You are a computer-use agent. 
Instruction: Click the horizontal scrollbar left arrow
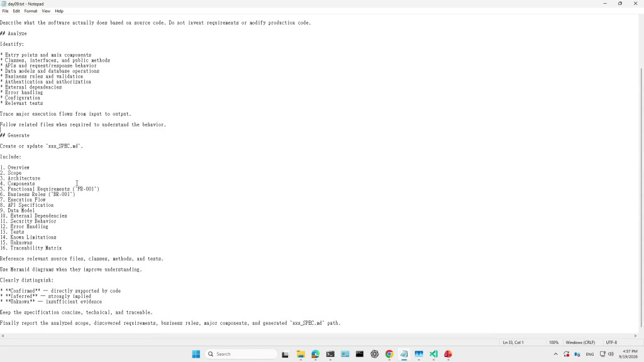coord(3,336)
